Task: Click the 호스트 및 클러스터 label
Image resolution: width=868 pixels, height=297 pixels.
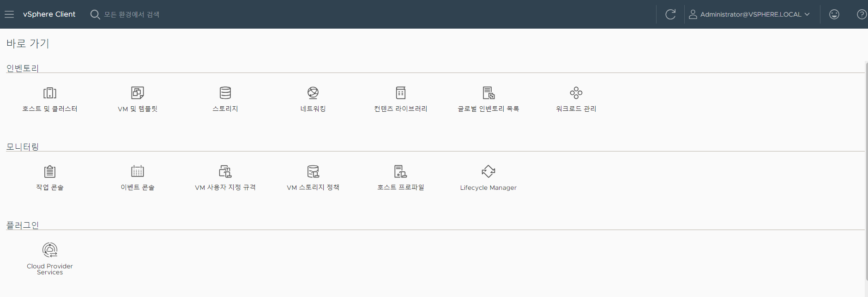Action: click(50, 109)
